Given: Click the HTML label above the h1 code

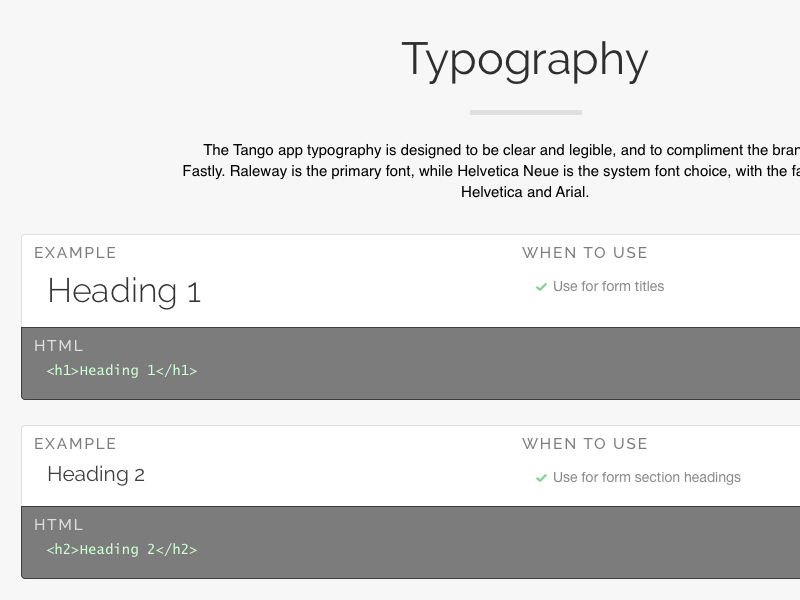Looking at the screenshot, I should pyautogui.click(x=59, y=346).
